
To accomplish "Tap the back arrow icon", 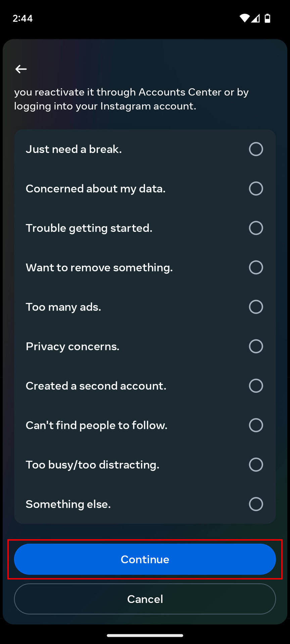I will (x=21, y=69).
